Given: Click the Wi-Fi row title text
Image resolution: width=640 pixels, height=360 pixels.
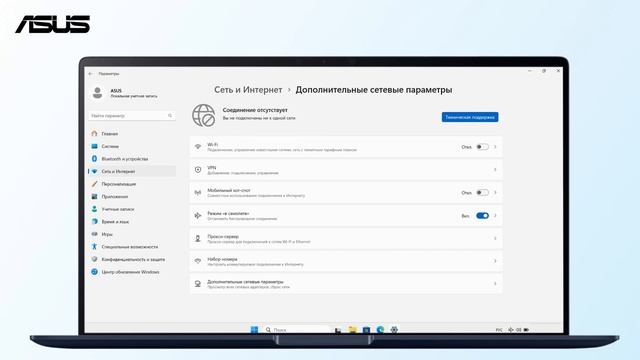Looking at the screenshot, I should click(x=212, y=144).
